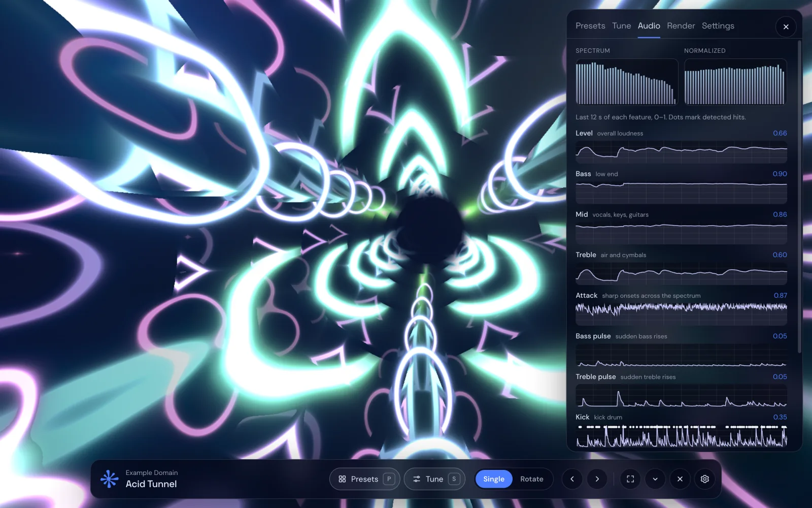Click the 'Example Domain' label

(x=152, y=472)
